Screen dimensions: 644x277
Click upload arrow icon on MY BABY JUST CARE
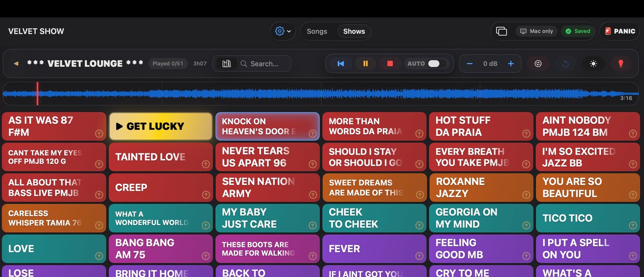point(313,225)
